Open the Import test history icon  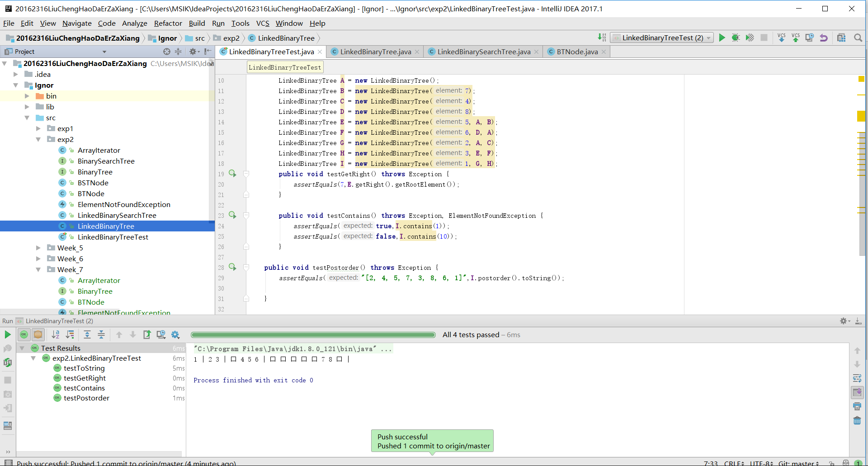161,334
